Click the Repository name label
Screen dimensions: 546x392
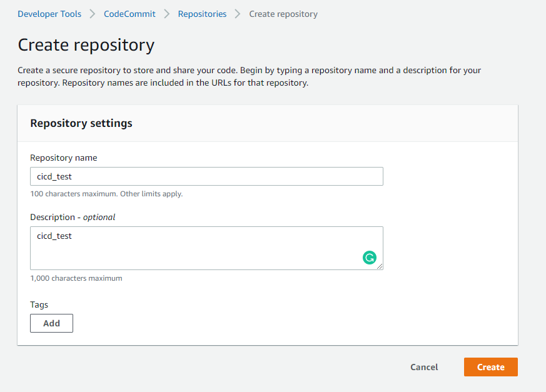pyautogui.click(x=64, y=158)
